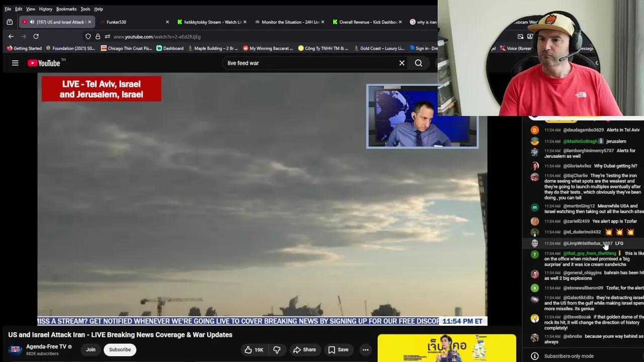The image size is (644, 362).
Task: Click the shield tracking protection icon
Action: tap(88, 36)
